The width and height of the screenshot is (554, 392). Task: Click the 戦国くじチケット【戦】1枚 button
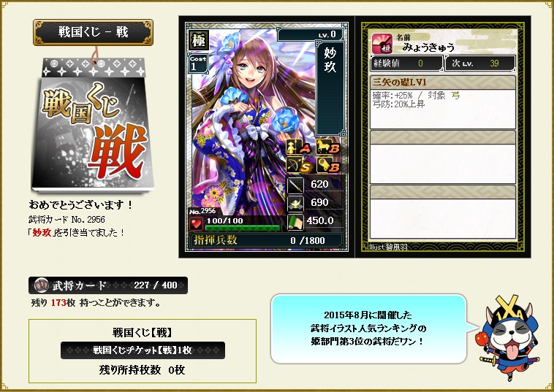(x=143, y=350)
